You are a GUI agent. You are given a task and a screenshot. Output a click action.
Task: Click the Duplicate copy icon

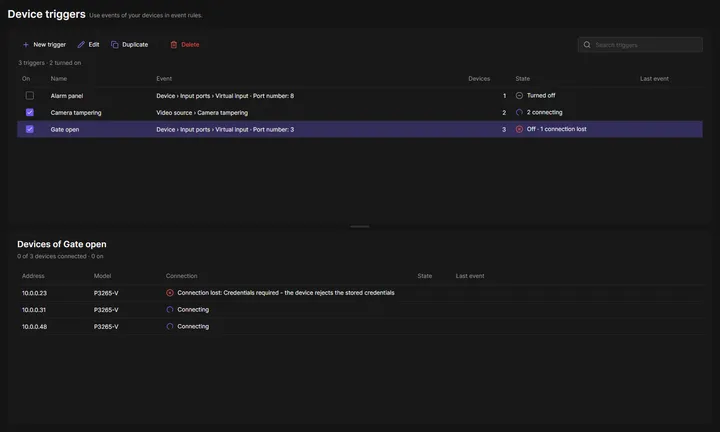point(115,45)
